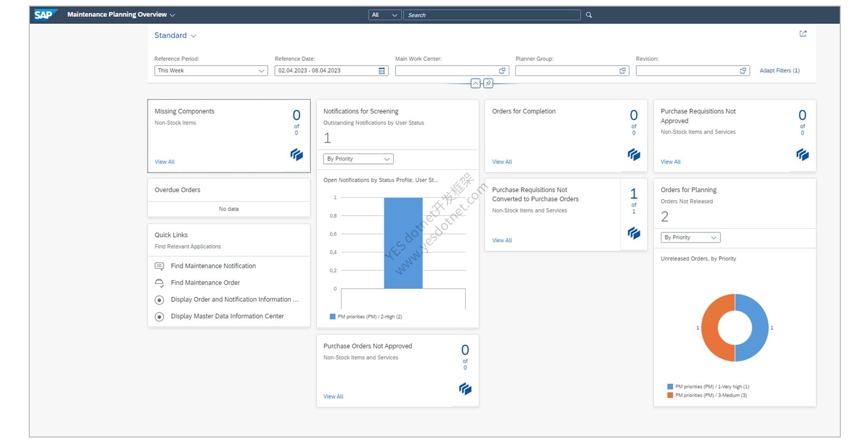Viewport: 868px width, 443px height.
Task: Open the Standard variant dropdown
Action: point(194,36)
